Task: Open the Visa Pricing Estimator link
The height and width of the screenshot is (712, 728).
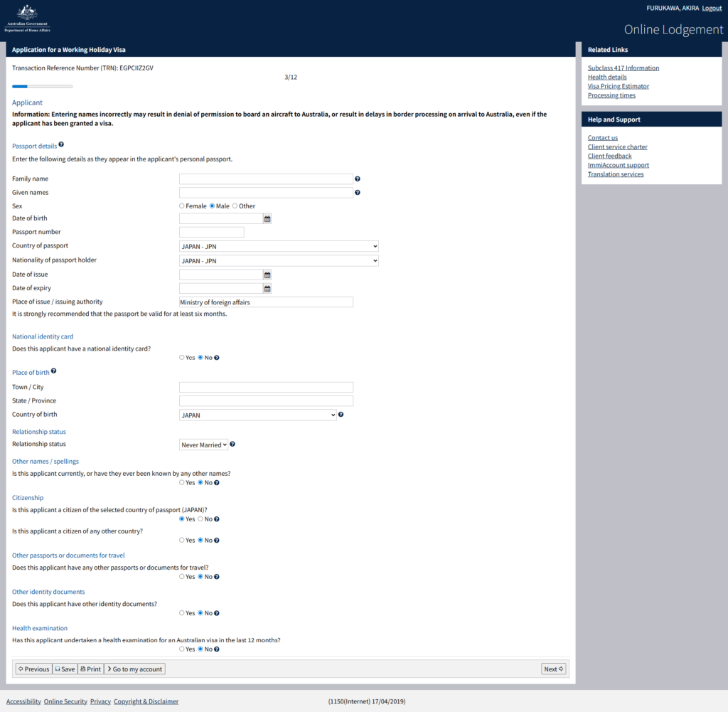Action: 618,86
